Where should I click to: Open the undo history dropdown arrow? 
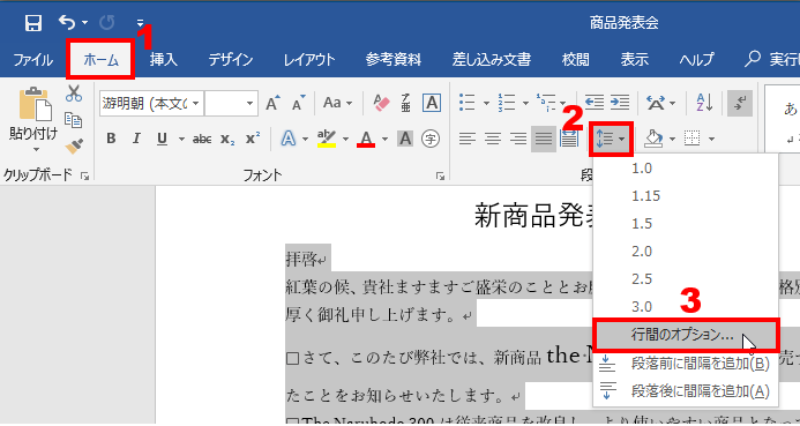pyautogui.click(x=85, y=23)
